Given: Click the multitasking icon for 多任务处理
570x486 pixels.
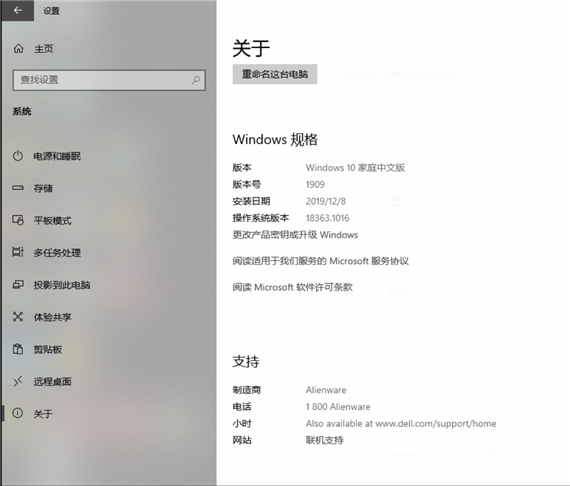Looking at the screenshot, I should tap(18, 252).
